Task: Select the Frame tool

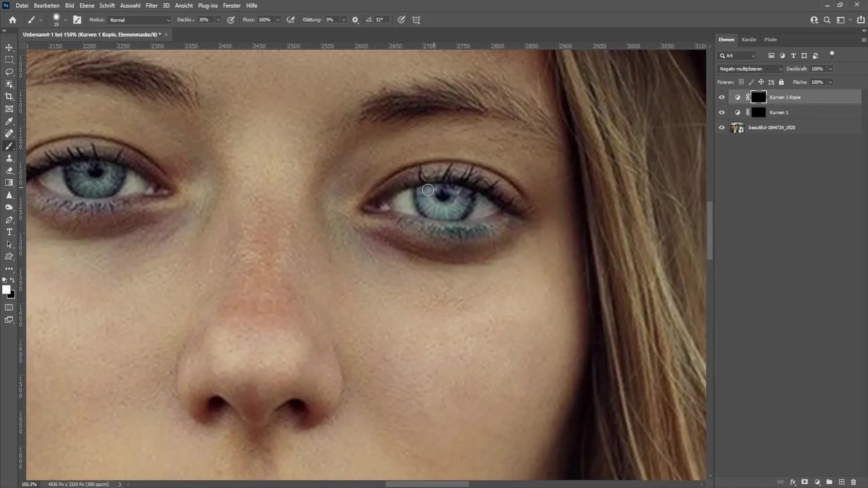Action: coord(9,109)
